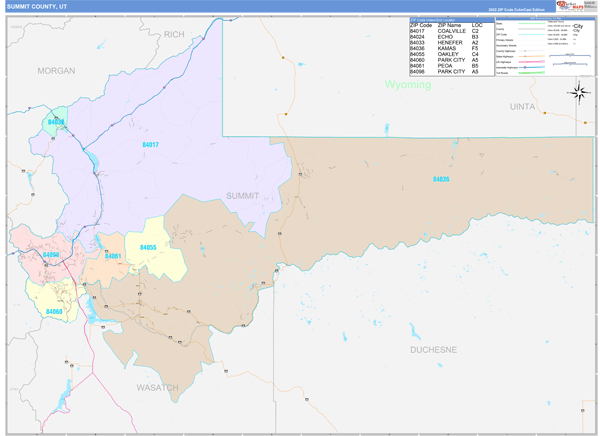Select the 84036 ZIP code label
This screenshot has width=600, height=436.
(441, 179)
